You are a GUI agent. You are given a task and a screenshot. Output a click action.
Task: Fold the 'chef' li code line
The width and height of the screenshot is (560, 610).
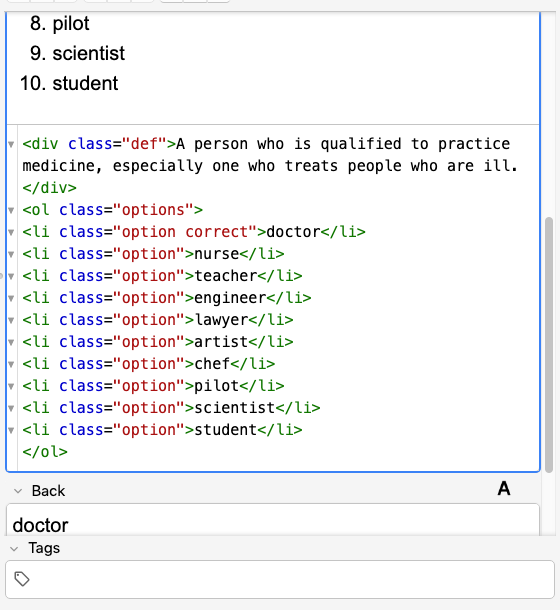11,365
